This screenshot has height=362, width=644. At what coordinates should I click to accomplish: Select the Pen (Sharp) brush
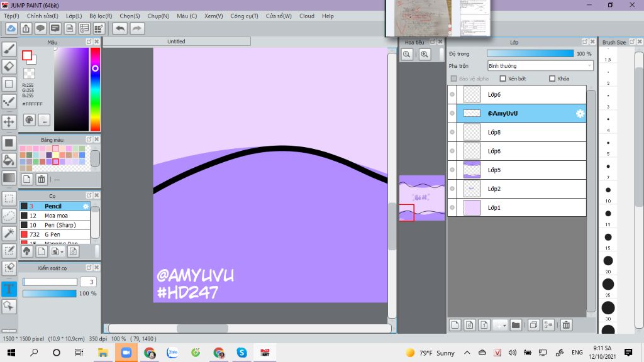pyautogui.click(x=55, y=225)
